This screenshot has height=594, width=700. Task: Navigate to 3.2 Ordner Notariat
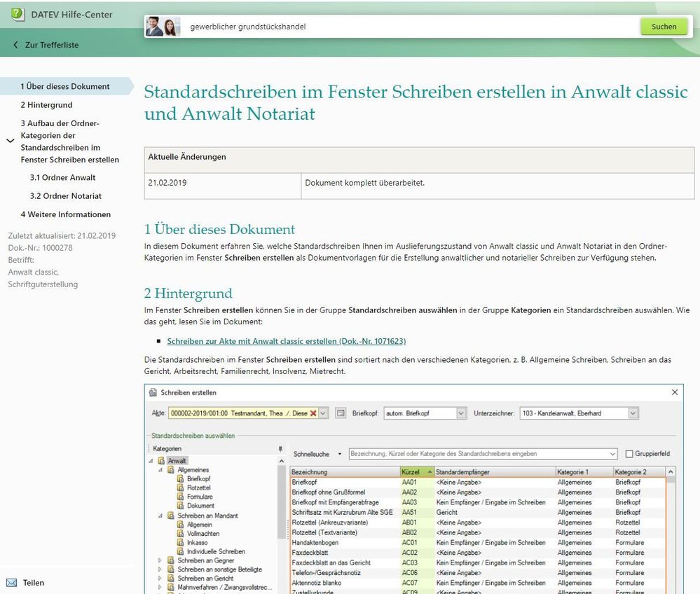point(66,196)
